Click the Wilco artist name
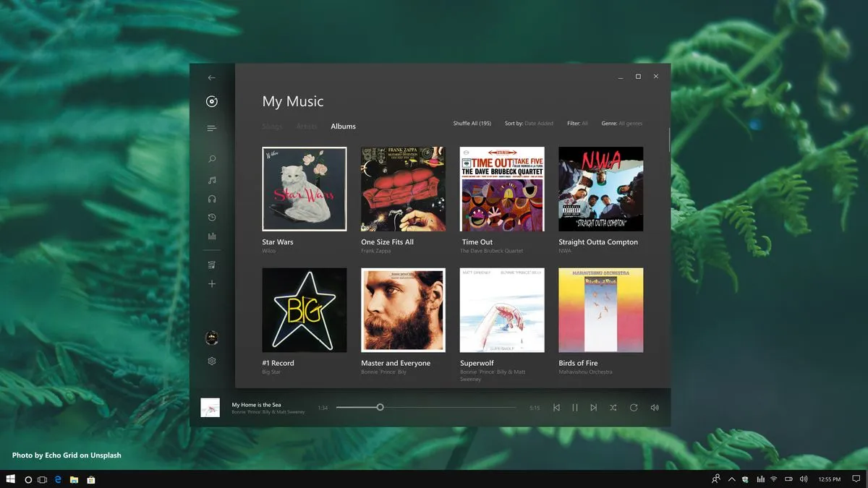Viewport: 868px width, 488px height. click(268, 251)
